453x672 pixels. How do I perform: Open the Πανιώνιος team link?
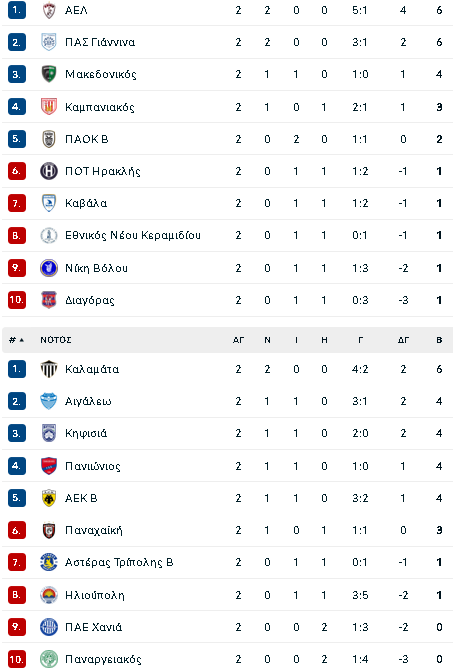click(x=93, y=466)
